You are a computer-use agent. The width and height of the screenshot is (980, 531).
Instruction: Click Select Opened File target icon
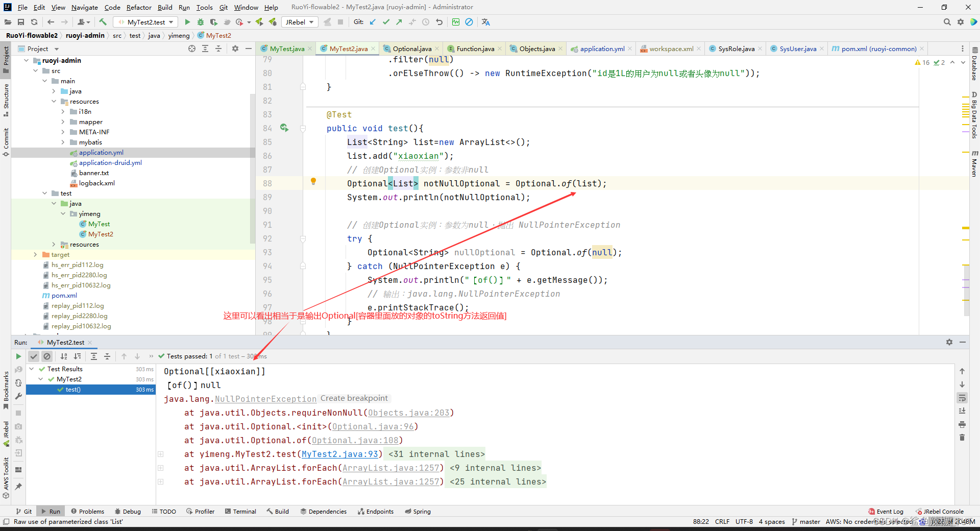click(192, 49)
